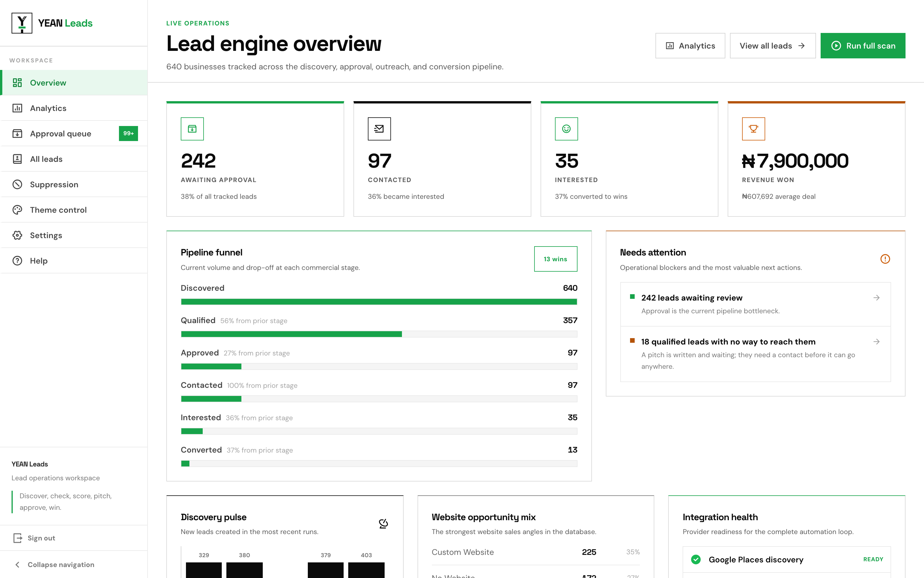
Task: Click the Discovered progress bar
Action: 379,302
